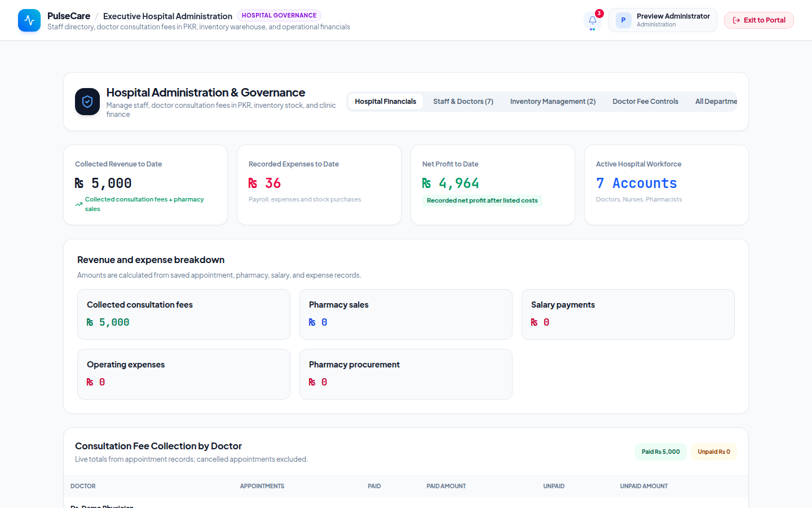Open the notifications bell
Image resolution: width=812 pixels, height=508 pixels.
tap(593, 20)
